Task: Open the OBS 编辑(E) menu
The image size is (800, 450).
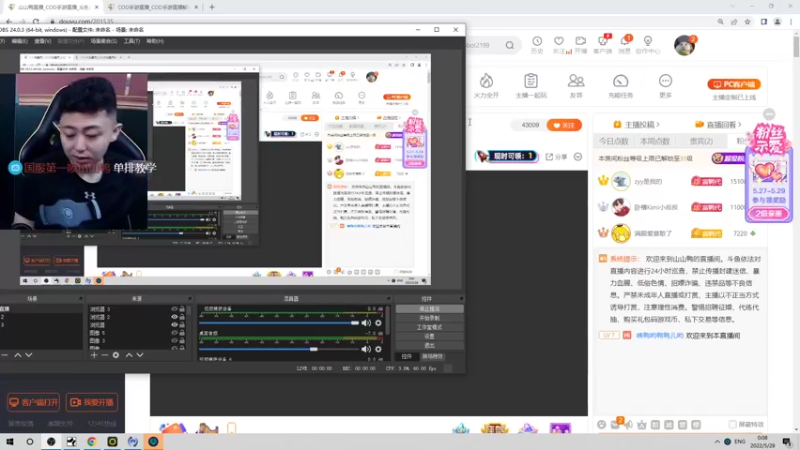Action: tap(19, 41)
